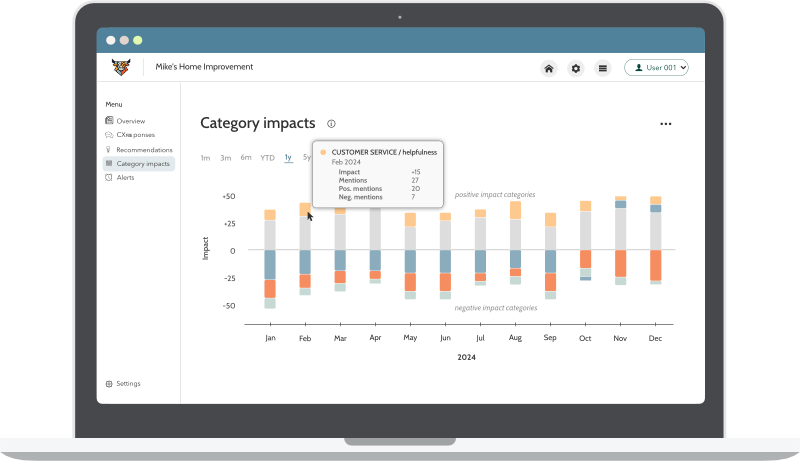
Task: Click the Sep blue negative bar segment
Action: tap(551, 262)
